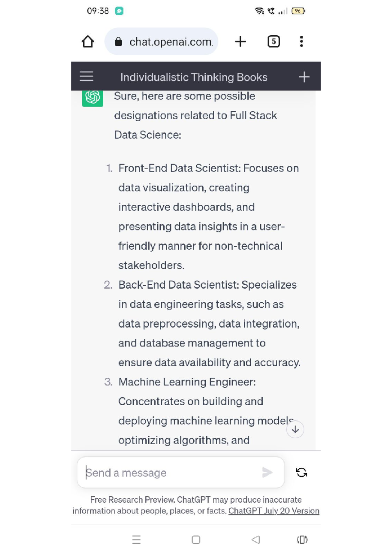The image size is (392, 555).
Task: Open the ChatGPT July 20 Version link
Action: click(x=274, y=511)
